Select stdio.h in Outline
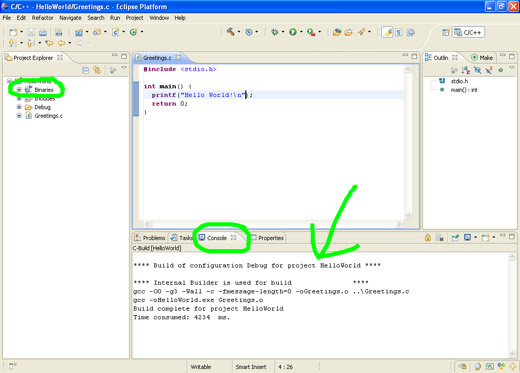Viewport: 520px width, 373px height. click(459, 81)
